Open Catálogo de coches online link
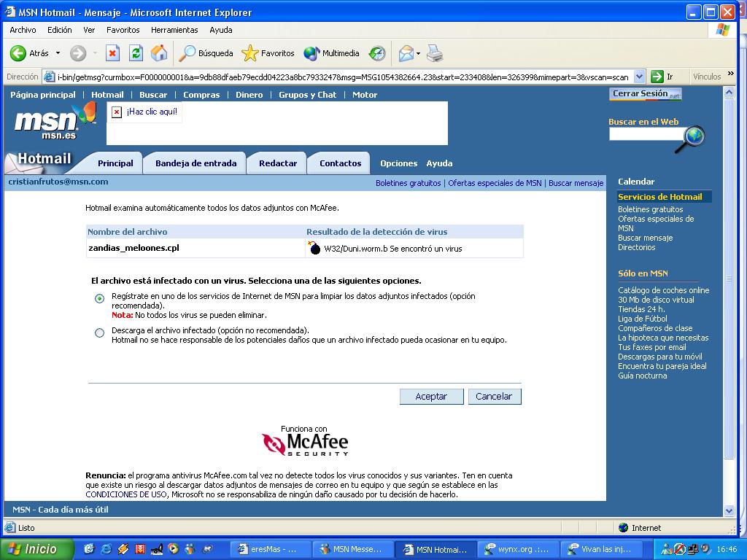Image resolution: width=747 pixels, height=560 pixels. pos(663,290)
